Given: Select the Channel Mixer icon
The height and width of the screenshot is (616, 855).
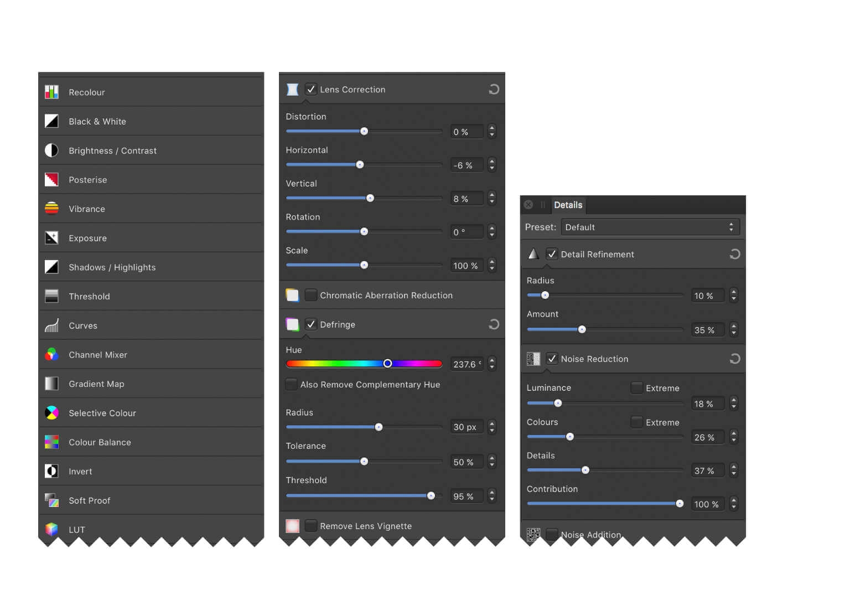Looking at the screenshot, I should (51, 355).
